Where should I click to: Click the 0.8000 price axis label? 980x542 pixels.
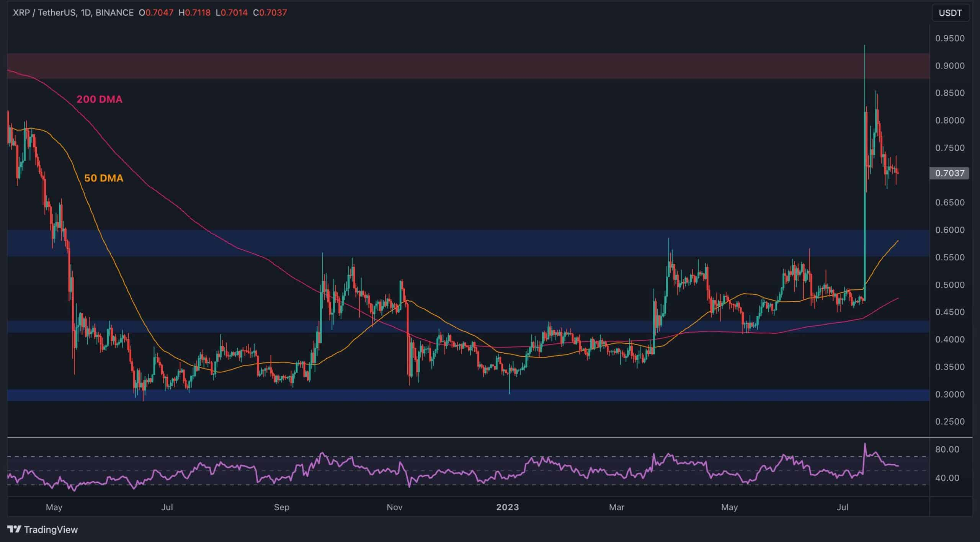pyautogui.click(x=950, y=120)
